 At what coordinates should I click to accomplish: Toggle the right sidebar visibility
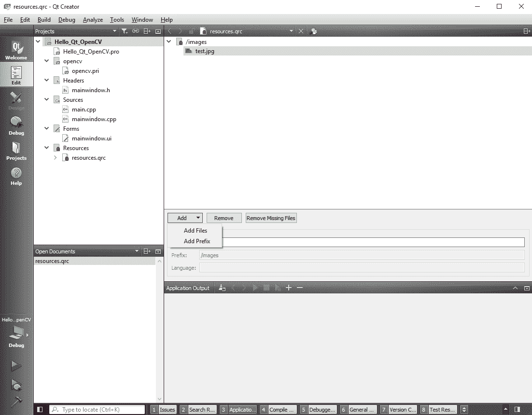click(x=517, y=410)
